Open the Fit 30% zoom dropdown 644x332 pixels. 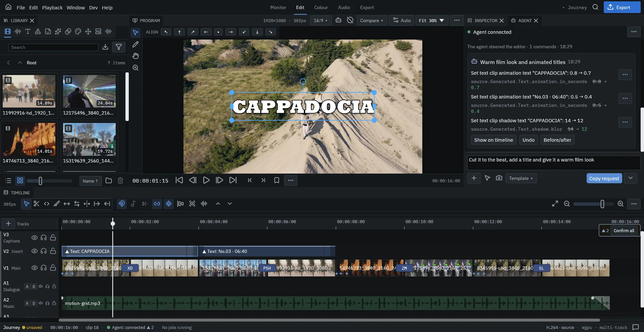click(x=431, y=20)
